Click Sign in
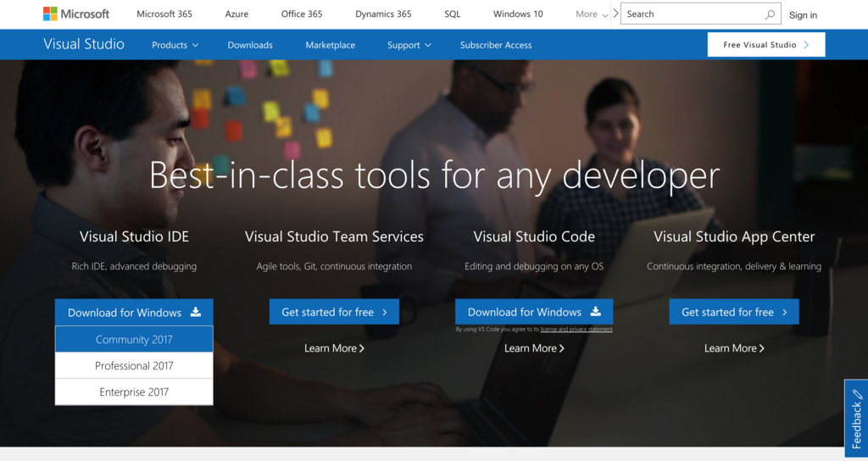The height and width of the screenshot is (461, 868). click(803, 15)
